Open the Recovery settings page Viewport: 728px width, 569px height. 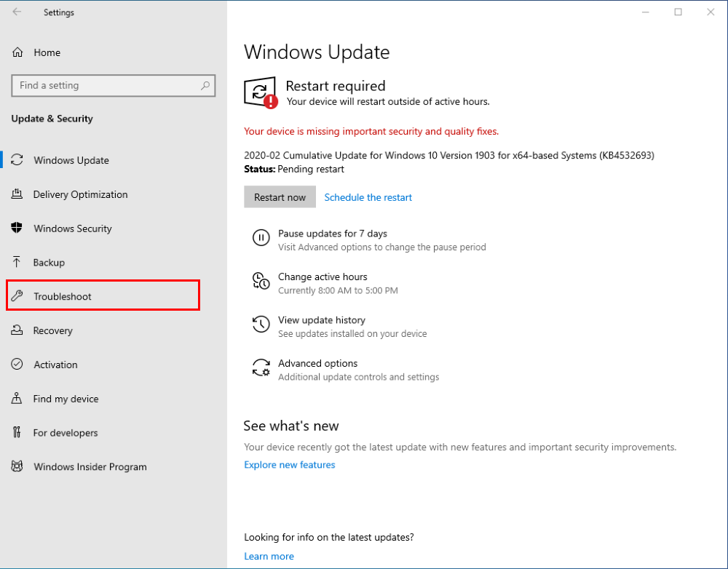[x=52, y=330]
